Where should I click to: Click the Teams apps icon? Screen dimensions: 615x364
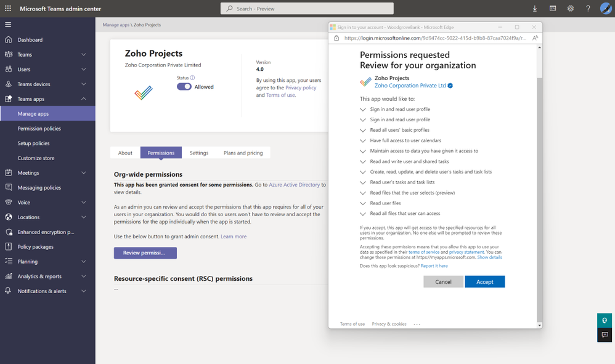point(8,99)
